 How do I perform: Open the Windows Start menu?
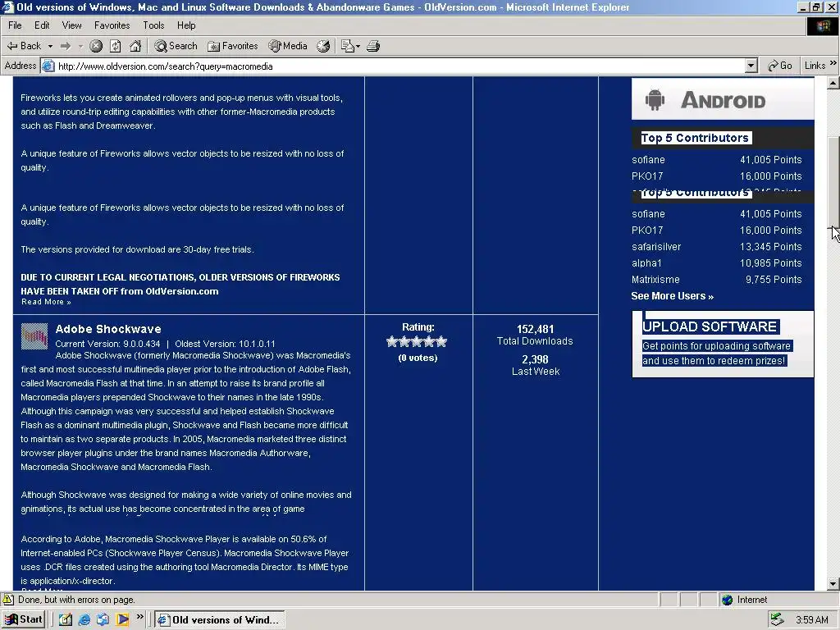click(x=24, y=619)
